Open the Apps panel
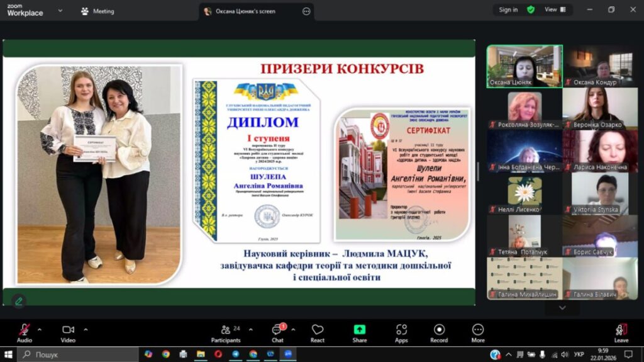The width and height of the screenshot is (644, 362). point(401,333)
